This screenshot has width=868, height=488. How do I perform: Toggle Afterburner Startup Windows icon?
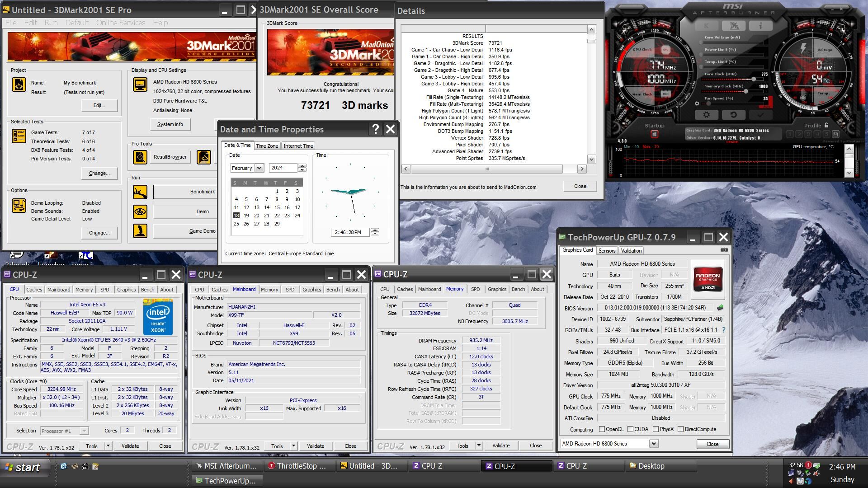654,134
